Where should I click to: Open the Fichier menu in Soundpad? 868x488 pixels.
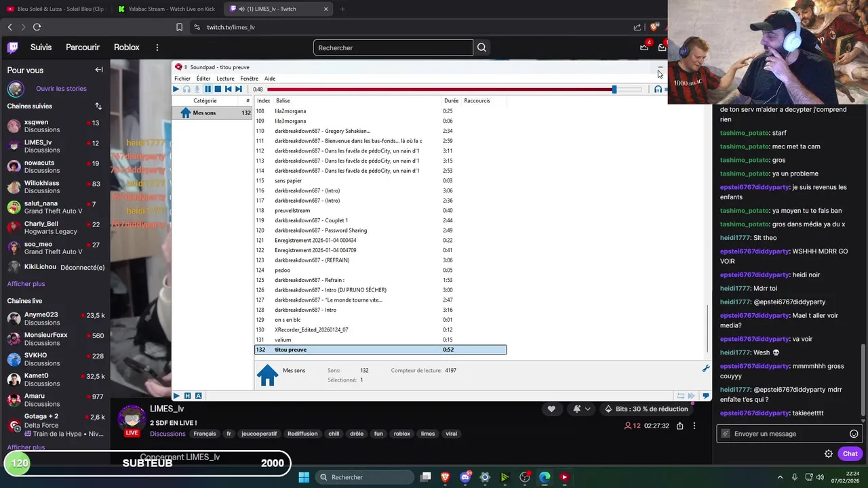[x=182, y=79]
